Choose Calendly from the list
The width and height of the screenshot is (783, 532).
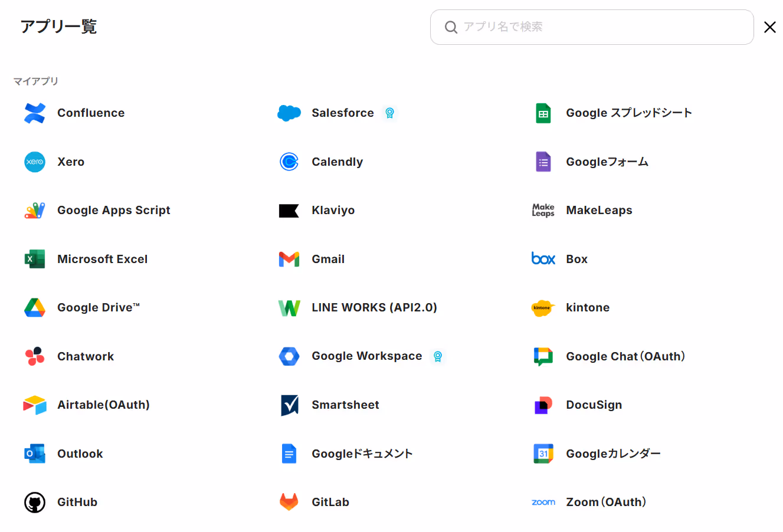338,162
